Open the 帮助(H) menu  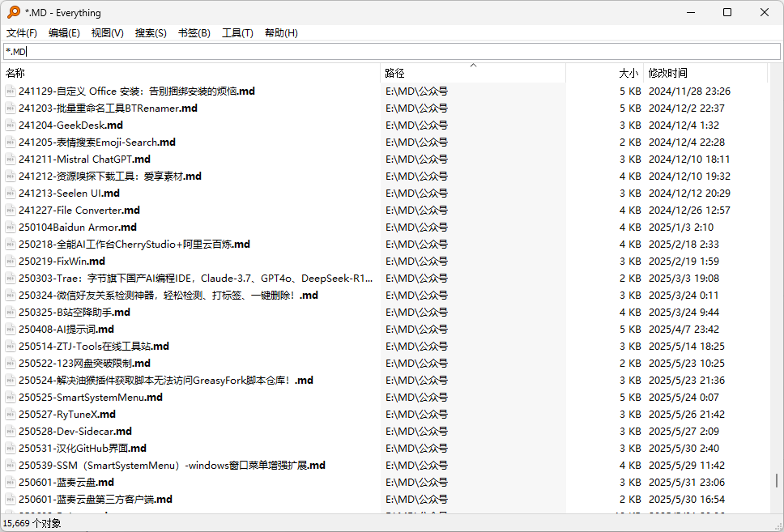[x=281, y=33]
